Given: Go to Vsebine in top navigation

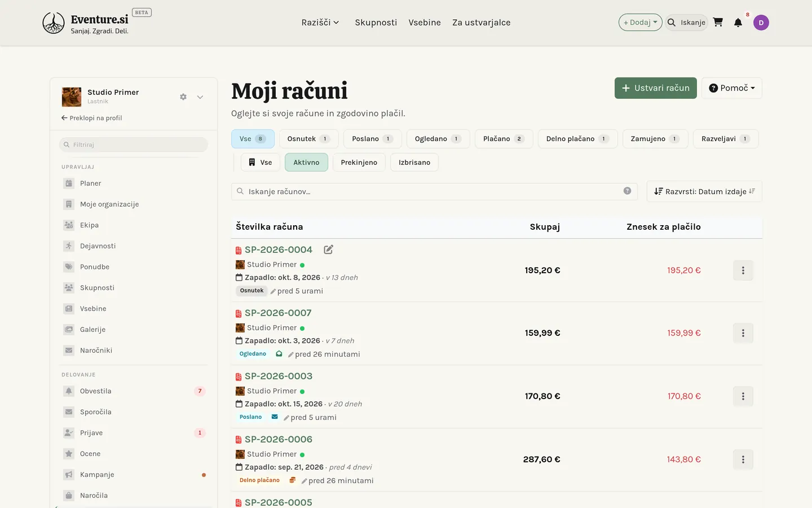Looking at the screenshot, I should point(425,23).
